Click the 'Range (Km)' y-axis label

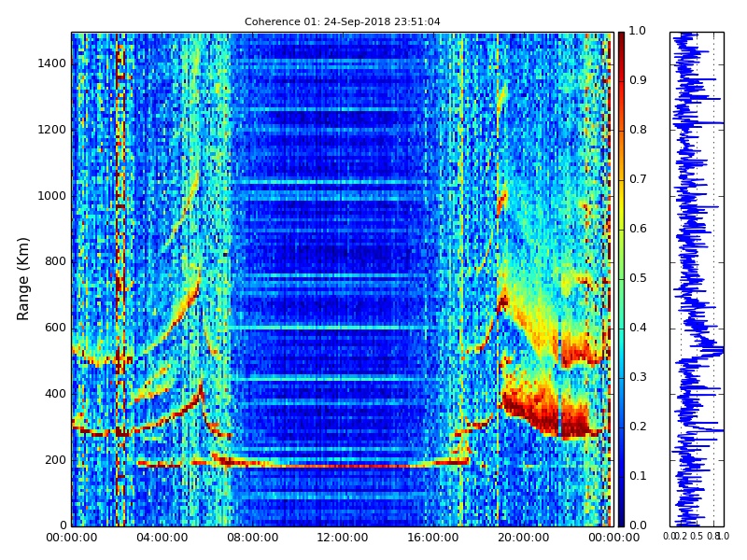coord(22,279)
